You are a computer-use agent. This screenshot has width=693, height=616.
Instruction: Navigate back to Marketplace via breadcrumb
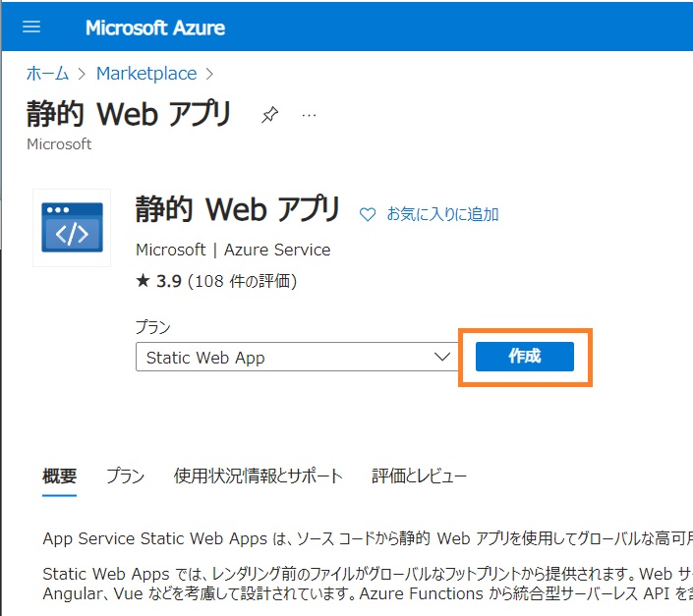point(145,74)
